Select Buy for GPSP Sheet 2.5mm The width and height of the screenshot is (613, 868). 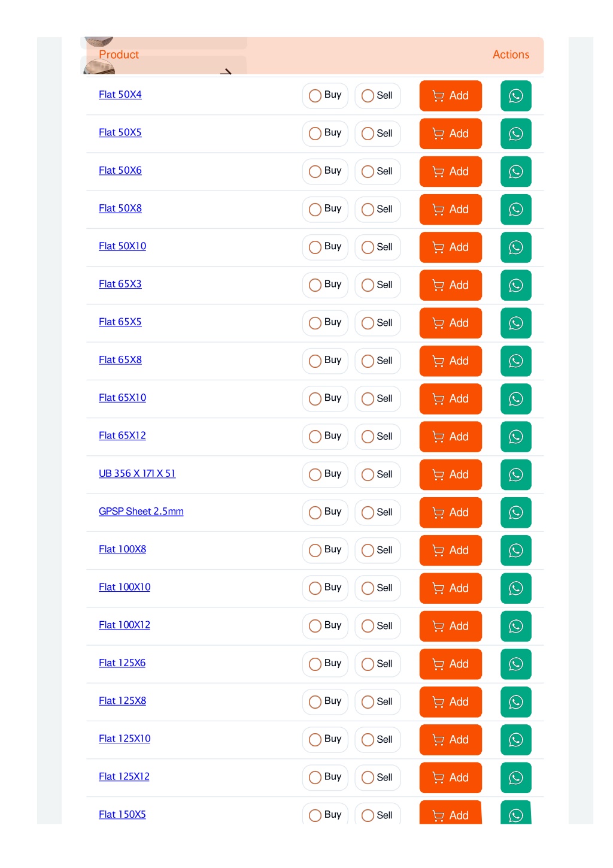tap(325, 512)
